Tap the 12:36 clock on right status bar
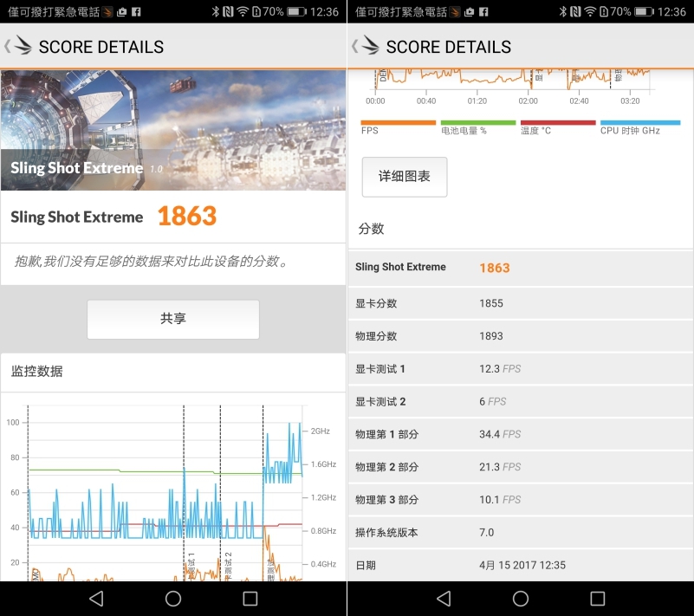 click(671, 11)
